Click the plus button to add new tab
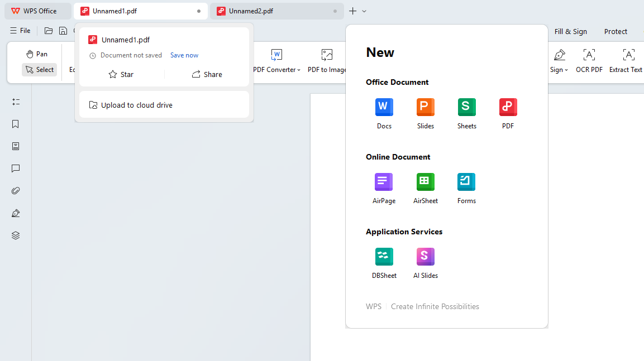Screen dimensions: 644x361 click(x=352, y=11)
